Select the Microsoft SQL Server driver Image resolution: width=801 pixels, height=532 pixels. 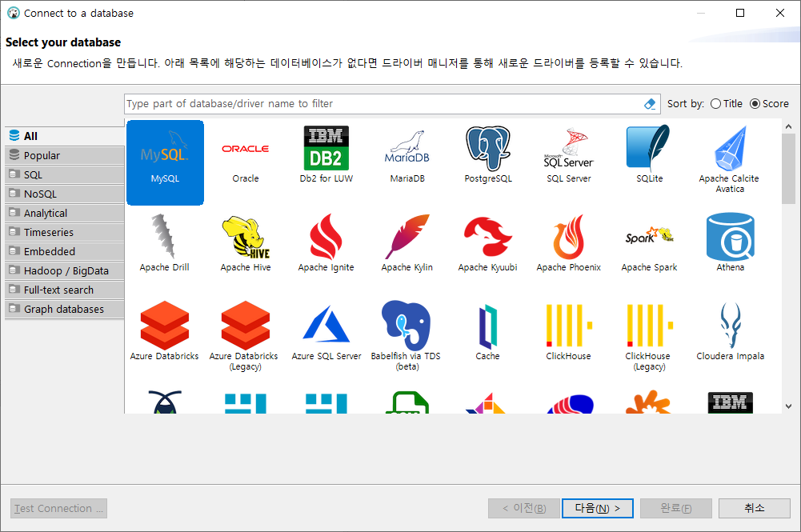point(569,154)
